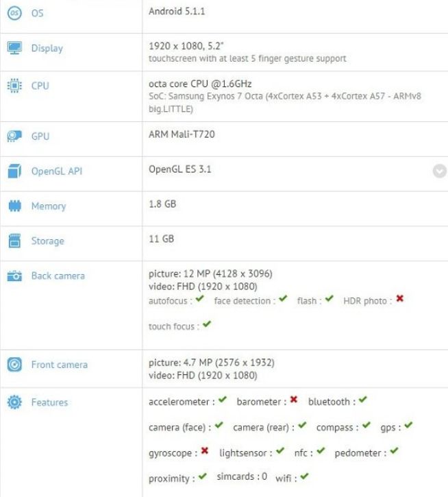
Task: Click the green check next to wifi
Action: [304, 476]
